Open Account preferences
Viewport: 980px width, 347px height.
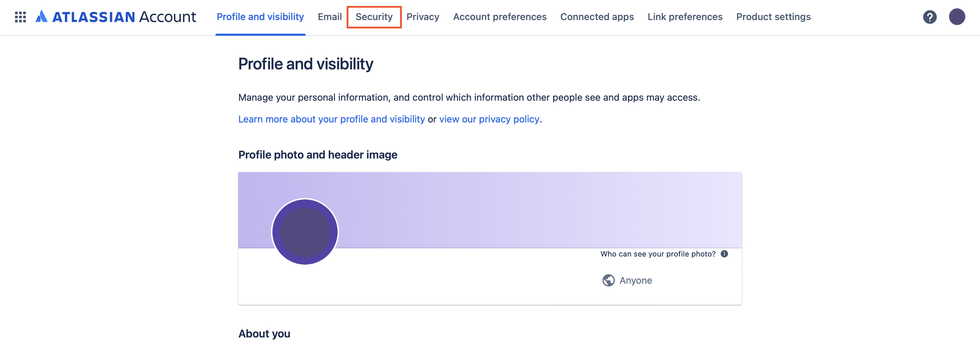499,17
